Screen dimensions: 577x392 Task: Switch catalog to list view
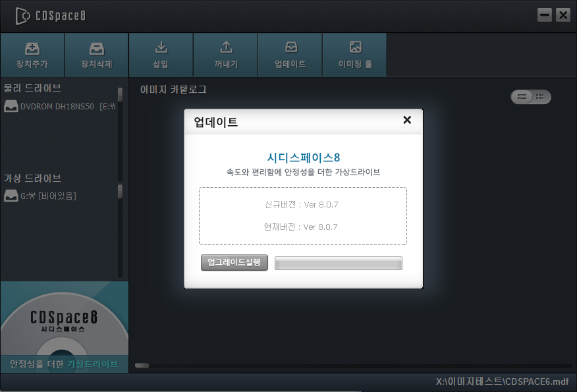point(522,97)
